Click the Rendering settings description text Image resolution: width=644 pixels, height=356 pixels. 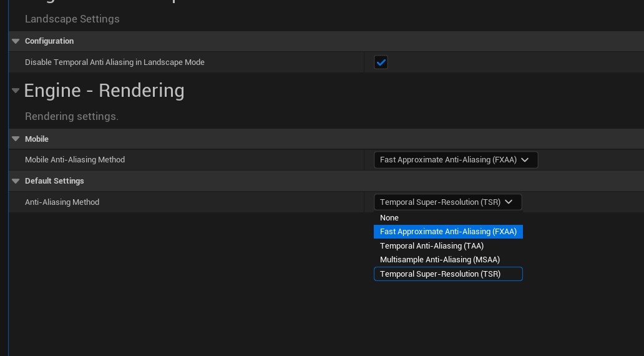72,116
